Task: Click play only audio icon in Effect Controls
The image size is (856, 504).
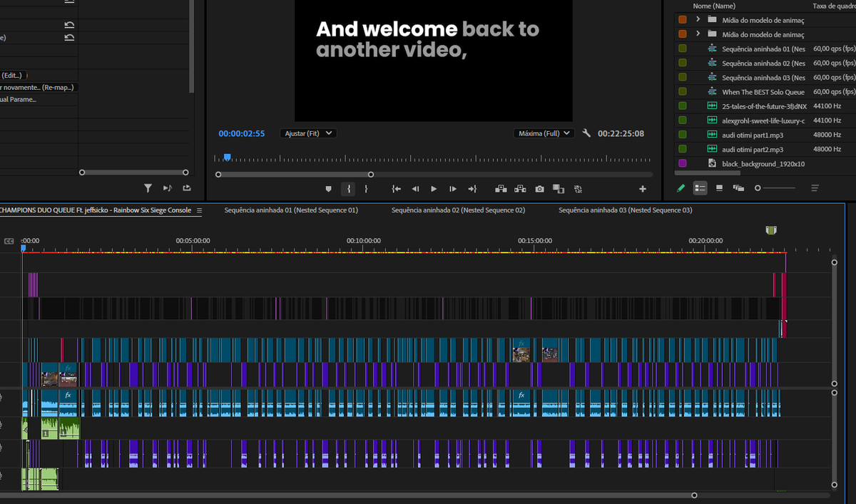Action: 168,188
